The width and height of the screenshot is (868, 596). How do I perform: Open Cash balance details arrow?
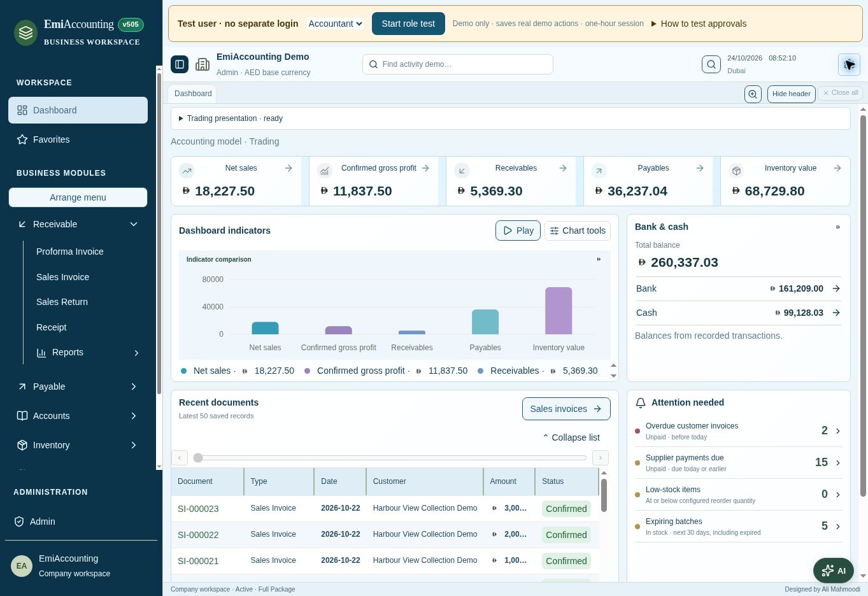(x=836, y=313)
